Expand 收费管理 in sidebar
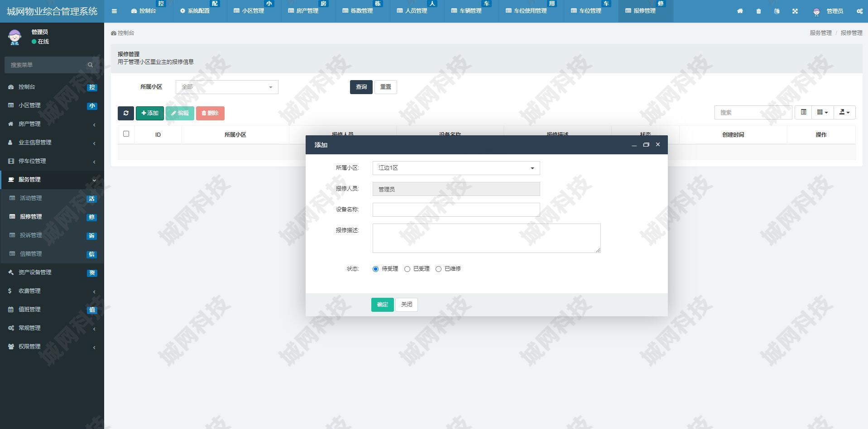 coord(52,291)
